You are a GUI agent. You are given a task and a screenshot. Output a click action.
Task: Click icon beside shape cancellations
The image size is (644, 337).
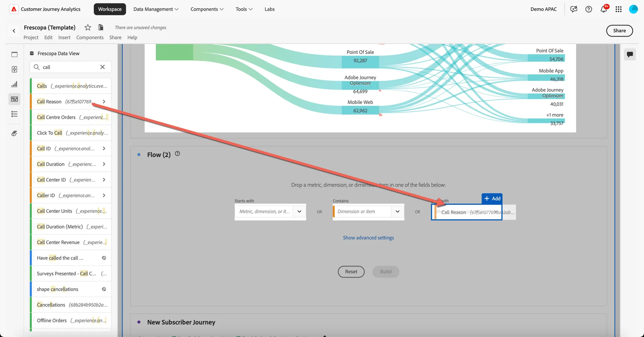tap(104, 289)
